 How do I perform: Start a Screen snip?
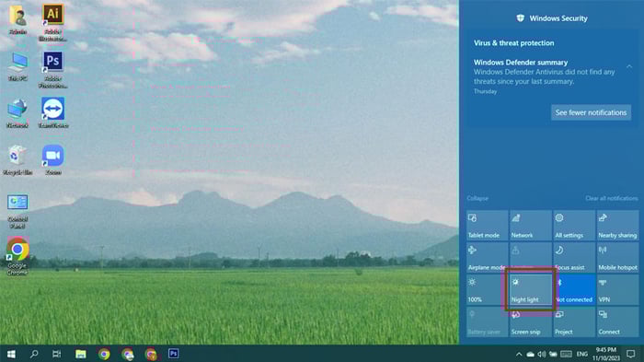pos(530,322)
